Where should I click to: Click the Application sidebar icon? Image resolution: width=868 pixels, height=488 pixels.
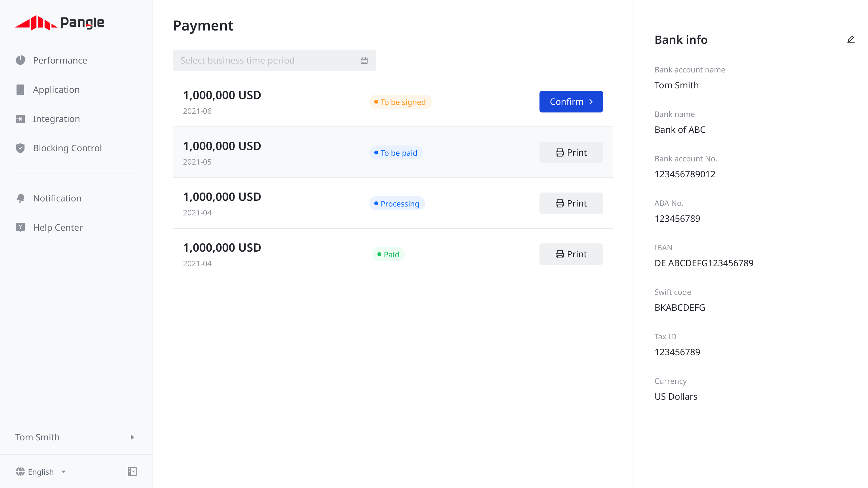click(20, 90)
